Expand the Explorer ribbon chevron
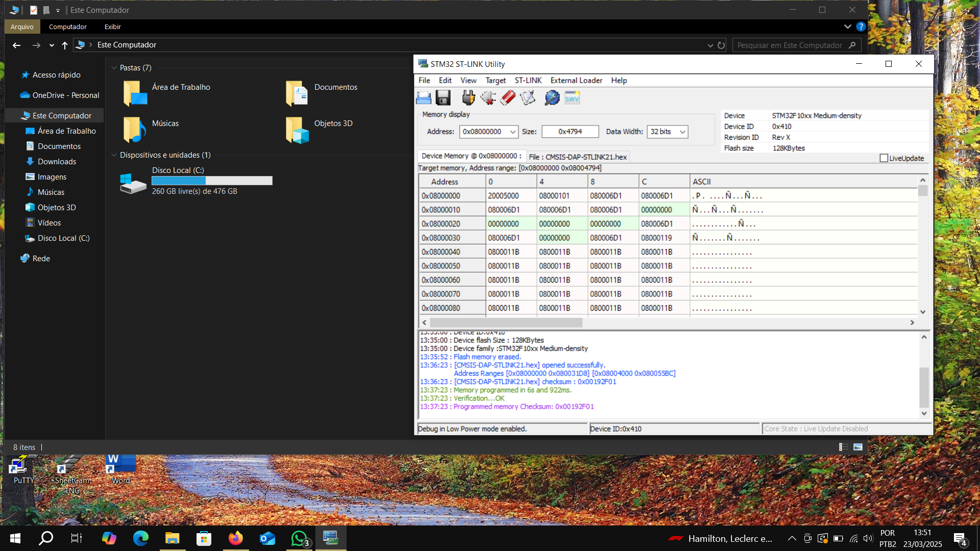 [x=847, y=27]
